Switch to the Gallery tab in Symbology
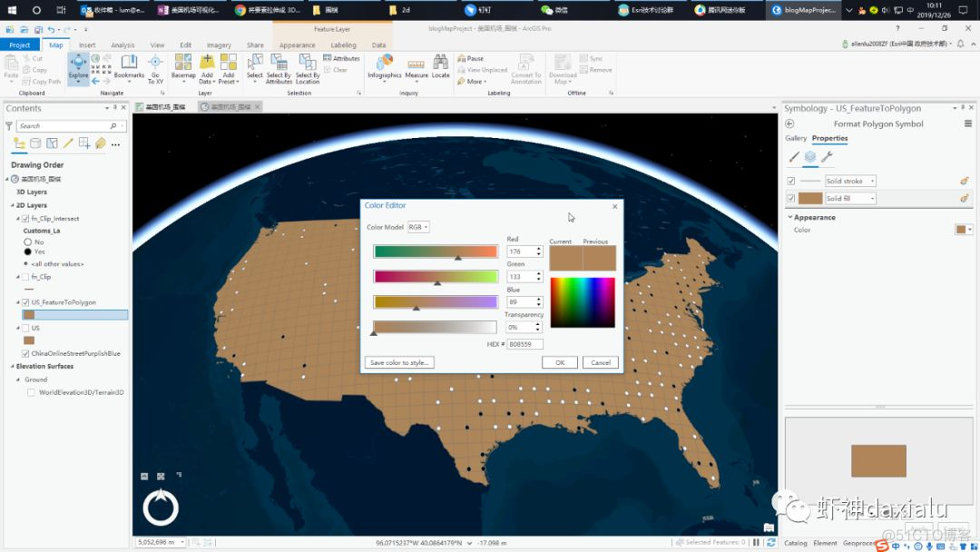 [x=795, y=139]
